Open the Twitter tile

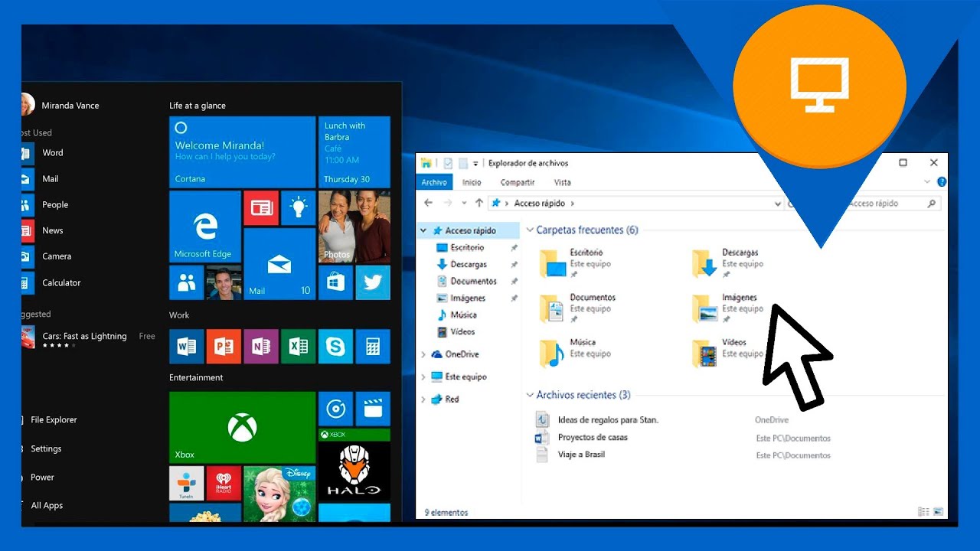tap(373, 282)
